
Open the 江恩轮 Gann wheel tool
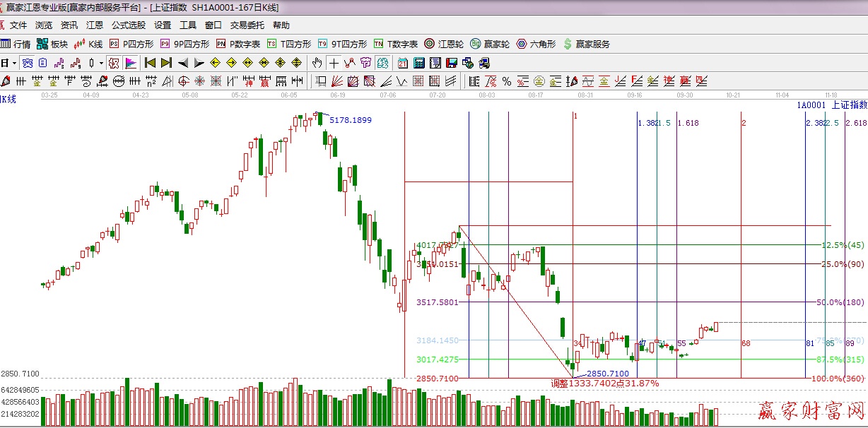(x=444, y=44)
